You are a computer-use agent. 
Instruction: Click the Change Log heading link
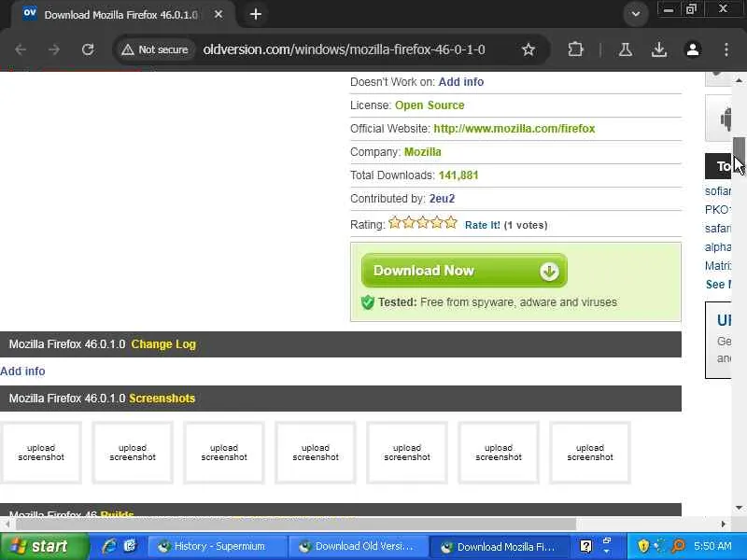pyautogui.click(x=163, y=344)
